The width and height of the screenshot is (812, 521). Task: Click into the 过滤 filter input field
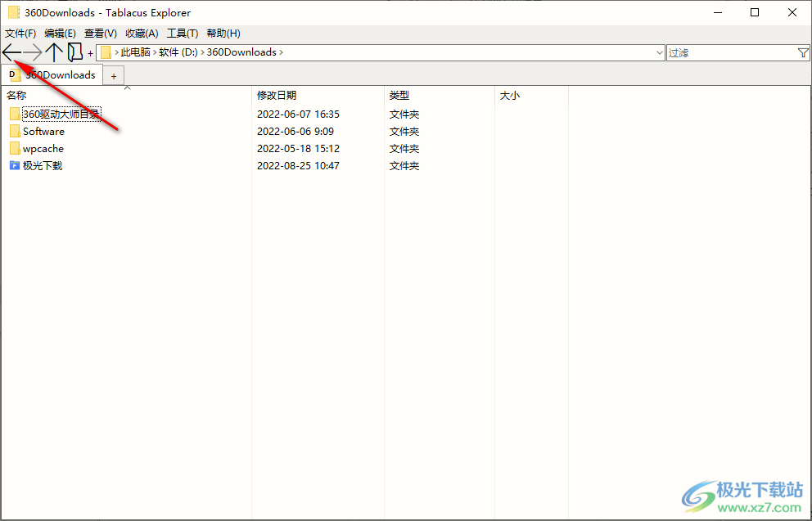(732, 53)
